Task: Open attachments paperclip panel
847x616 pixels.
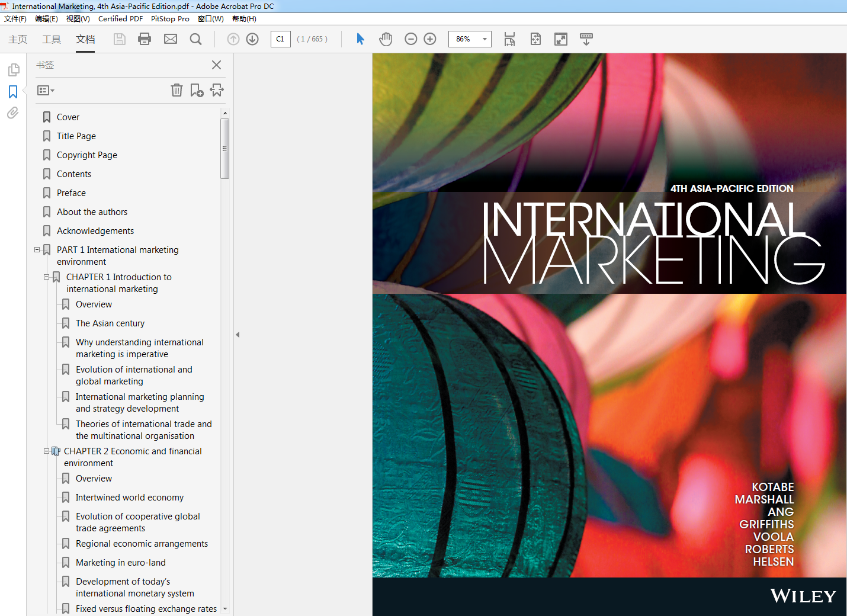Action: pos(13,113)
